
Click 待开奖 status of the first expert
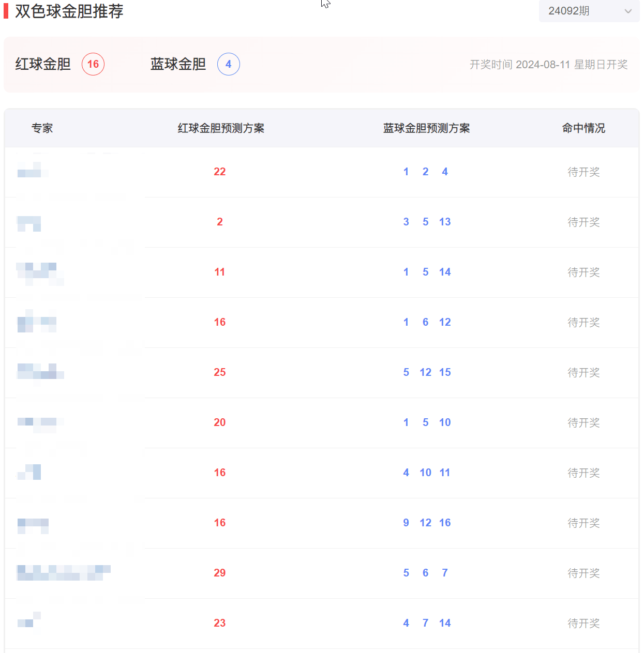(x=583, y=172)
